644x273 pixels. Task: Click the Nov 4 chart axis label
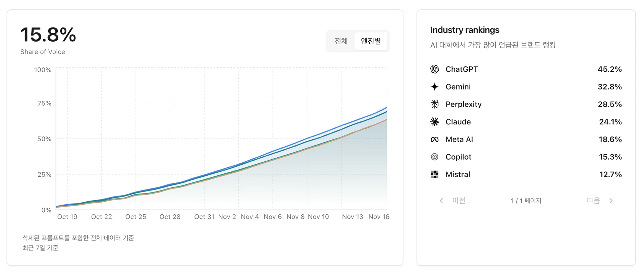coord(250,217)
